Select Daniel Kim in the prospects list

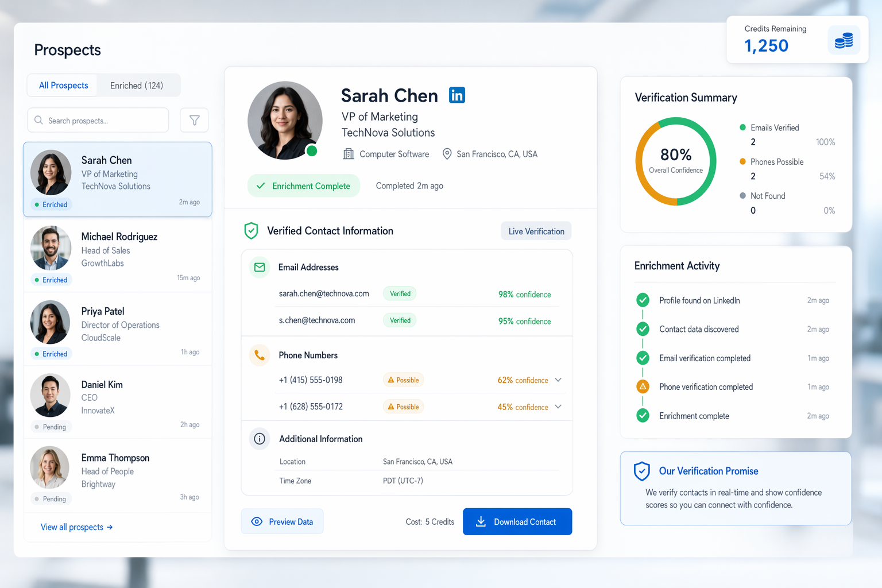tap(118, 403)
